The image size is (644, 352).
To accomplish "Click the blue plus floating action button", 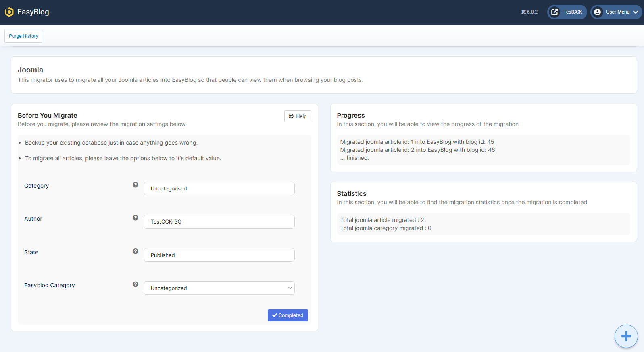I will [x=626, y=336].
